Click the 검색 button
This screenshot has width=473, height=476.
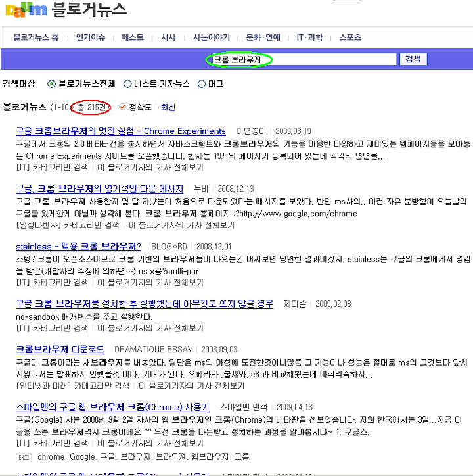point(413,59)
